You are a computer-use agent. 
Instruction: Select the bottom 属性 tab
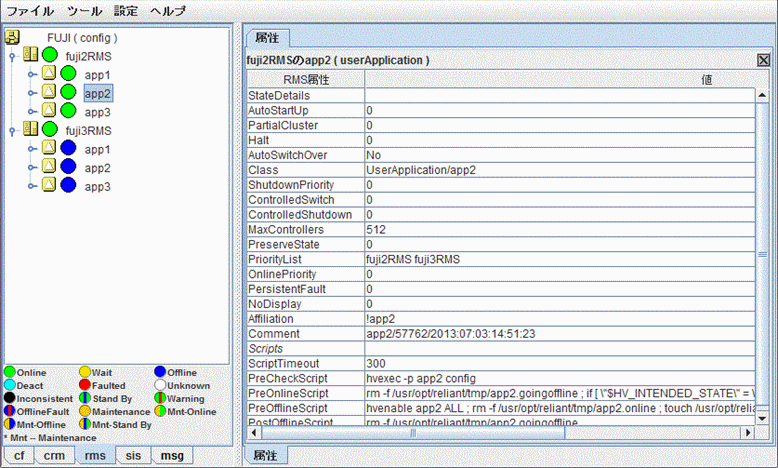click(x=265, y=455)
